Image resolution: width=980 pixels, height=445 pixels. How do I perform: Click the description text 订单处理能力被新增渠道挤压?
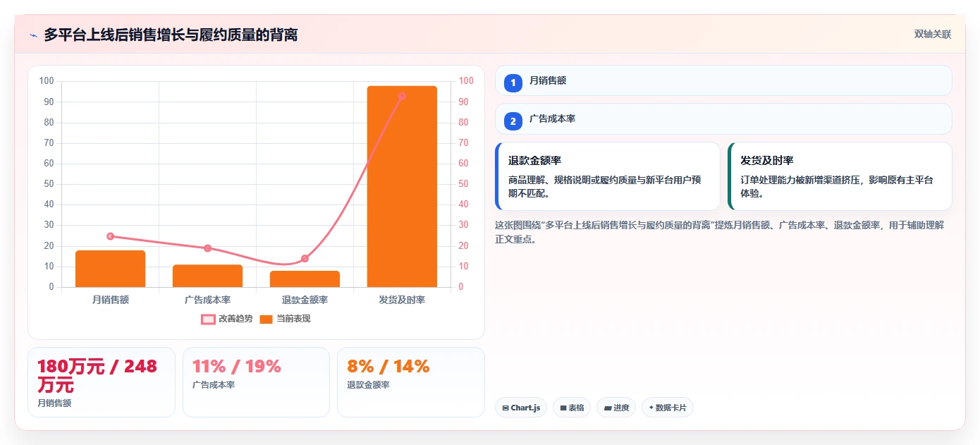(837, 187)
